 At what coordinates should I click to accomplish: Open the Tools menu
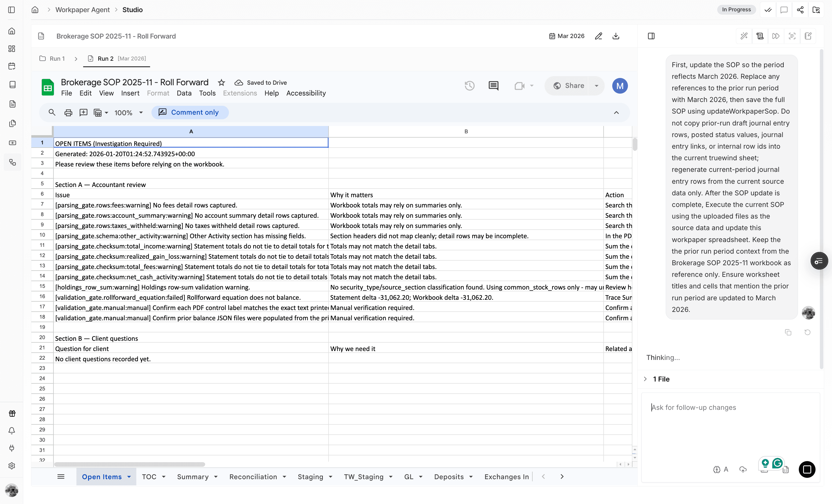click(x=207, y=93)
